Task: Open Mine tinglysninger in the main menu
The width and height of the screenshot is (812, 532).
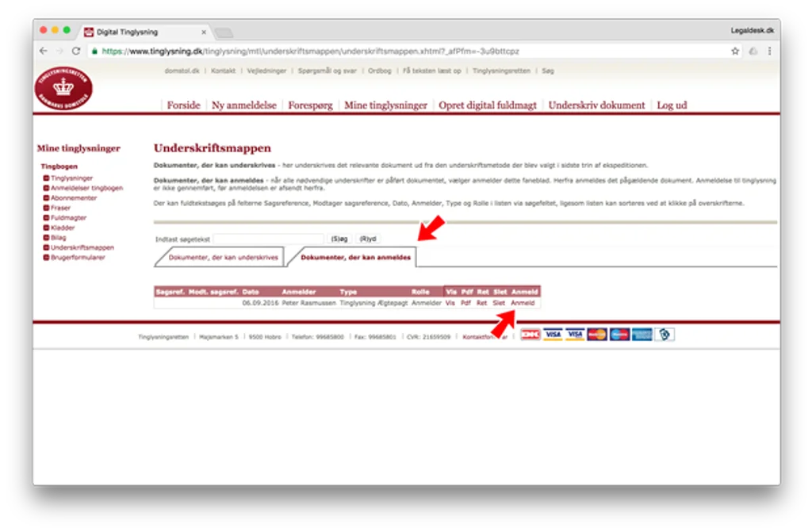Action: tap(386, 105)
